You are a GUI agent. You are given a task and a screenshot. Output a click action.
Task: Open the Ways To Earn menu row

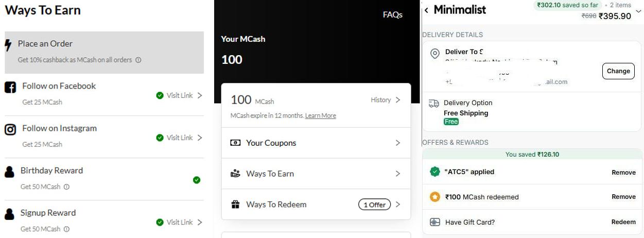pos(316,174)
